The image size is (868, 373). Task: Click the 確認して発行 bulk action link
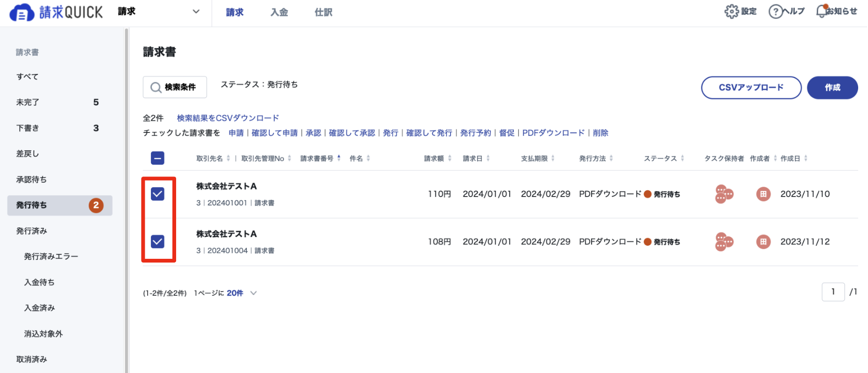[x=429, y=133]
